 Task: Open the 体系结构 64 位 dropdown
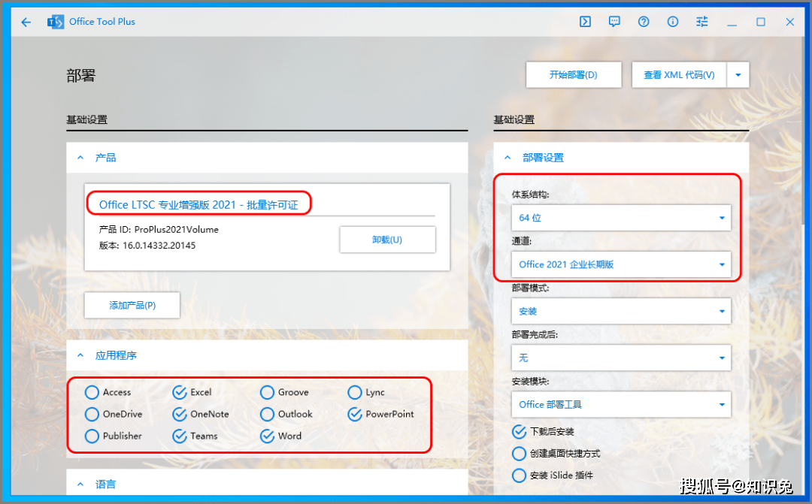click(621, 218)
